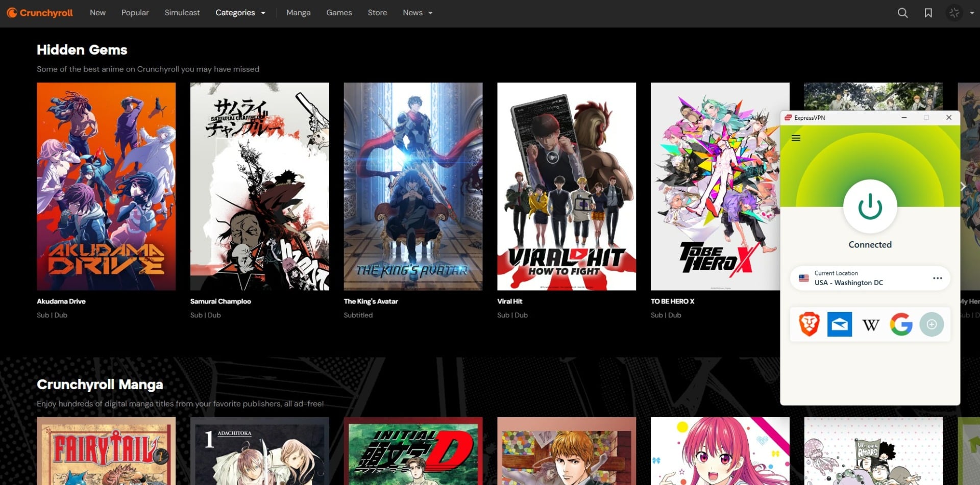Screen dimensions: 980x485
Task: Open The King's Avatar poster
Action: pos(413,187)
